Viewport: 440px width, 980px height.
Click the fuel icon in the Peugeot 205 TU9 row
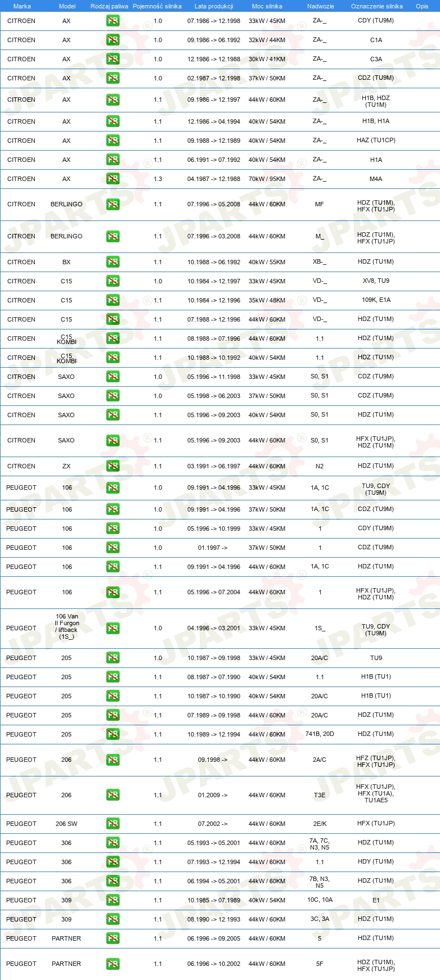(x=113, y=658)
